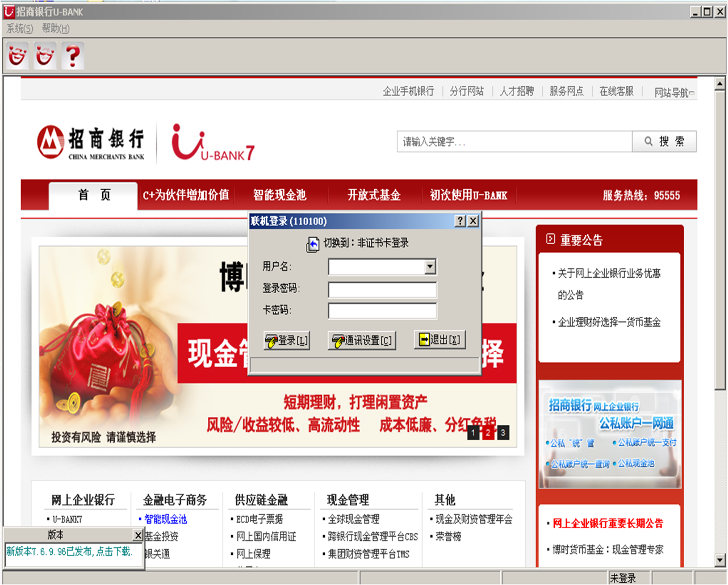Click the 登录密码 input field
728x585 pixels.
pyautogui.click(x=382, y=290)
